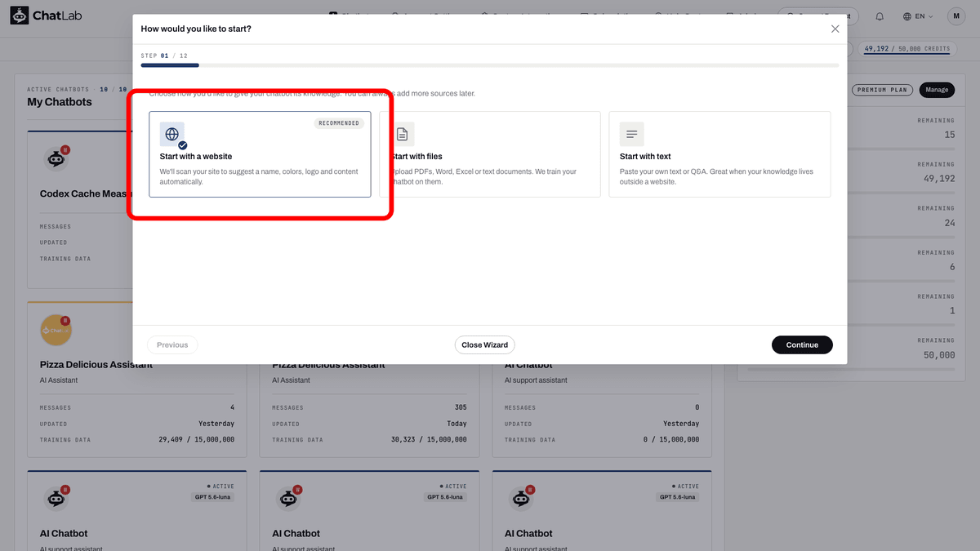
Task: Click the ChatLab robot logo
Action: click(20, 16)
